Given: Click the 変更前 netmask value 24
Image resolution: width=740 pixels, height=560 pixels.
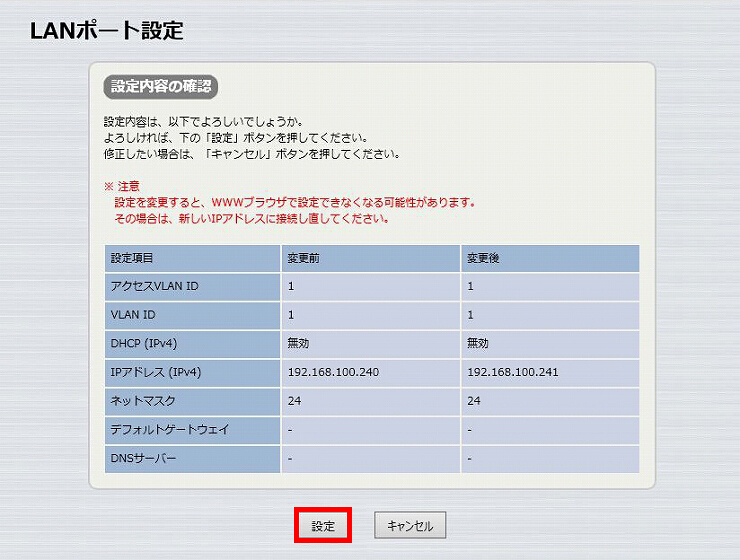Looking at the screenshot, I should click(294, 401).
